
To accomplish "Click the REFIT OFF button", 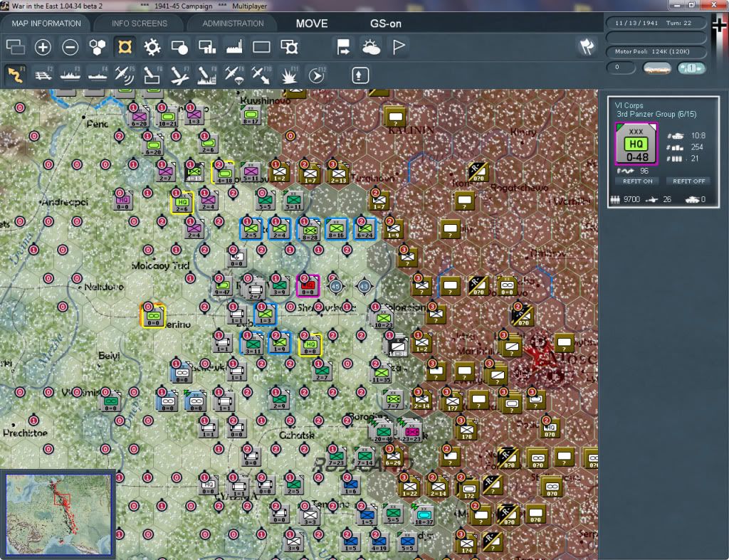I will 688,181.
